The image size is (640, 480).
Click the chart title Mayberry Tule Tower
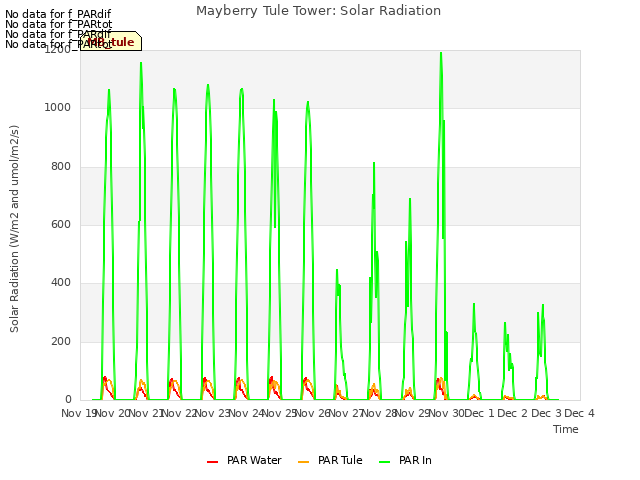coord(318,11)
